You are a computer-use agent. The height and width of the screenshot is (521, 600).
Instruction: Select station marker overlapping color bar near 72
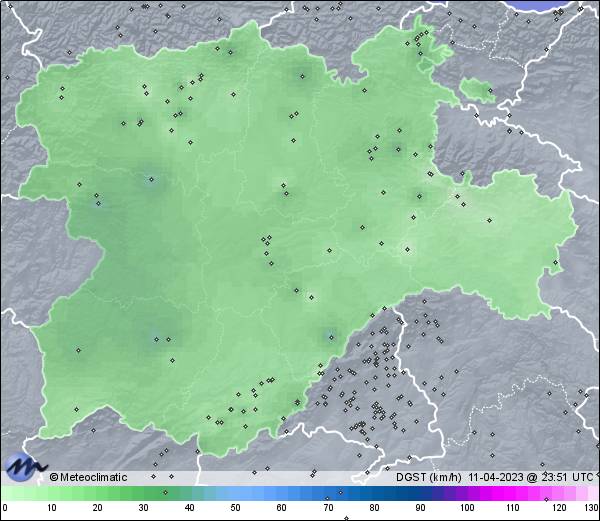point(341,492)
